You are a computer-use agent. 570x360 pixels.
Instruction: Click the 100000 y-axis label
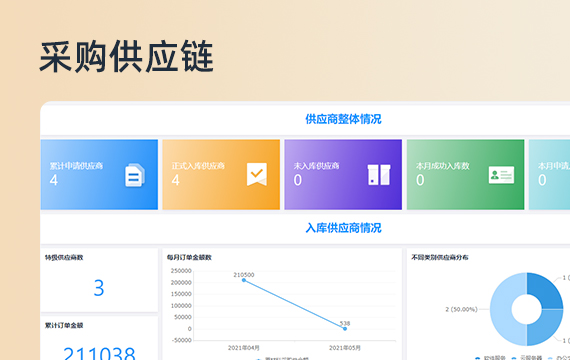tap(181, 306)
